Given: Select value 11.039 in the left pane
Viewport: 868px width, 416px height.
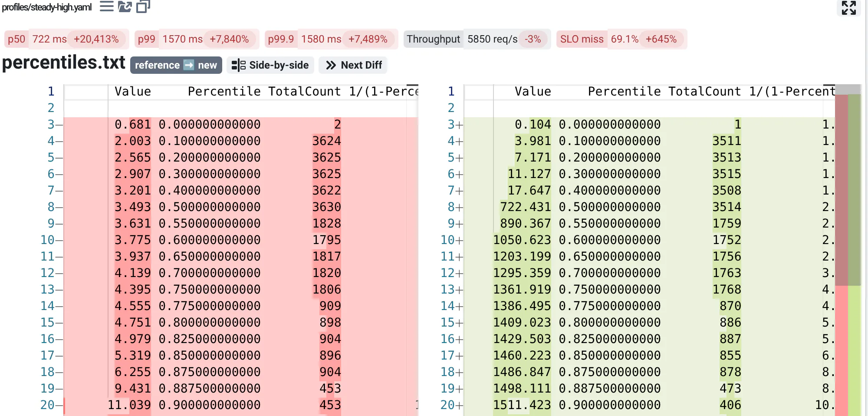Looking at the screenshot, I should tap(129, 405).
